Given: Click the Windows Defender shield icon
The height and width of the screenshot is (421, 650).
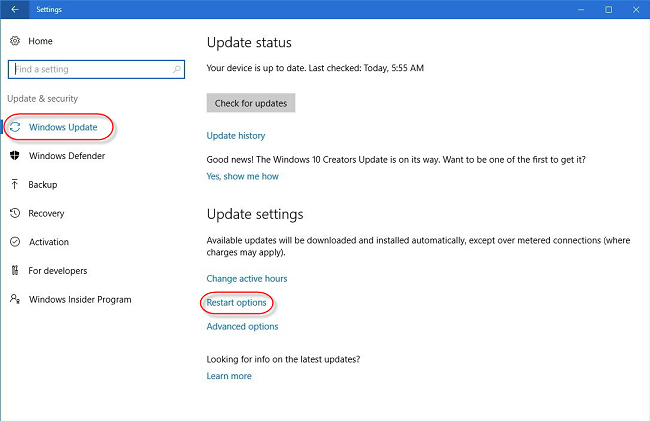Looking at the screenshot, I should [x=15, y=155].
